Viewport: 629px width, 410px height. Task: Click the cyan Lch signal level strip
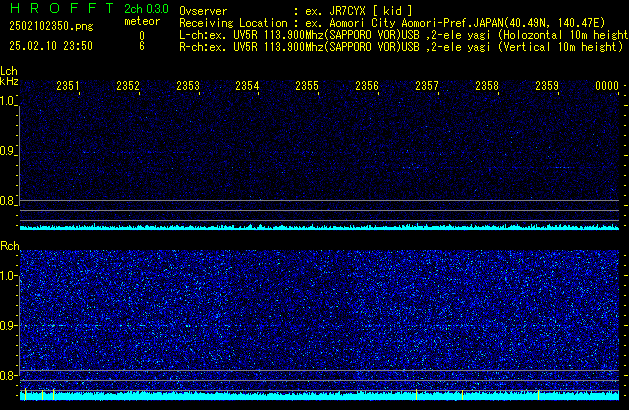point(319,227)
